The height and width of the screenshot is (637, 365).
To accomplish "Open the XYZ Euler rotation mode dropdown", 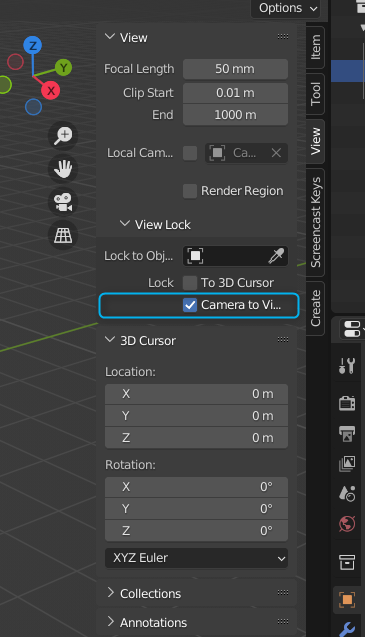I will point(196,558).
